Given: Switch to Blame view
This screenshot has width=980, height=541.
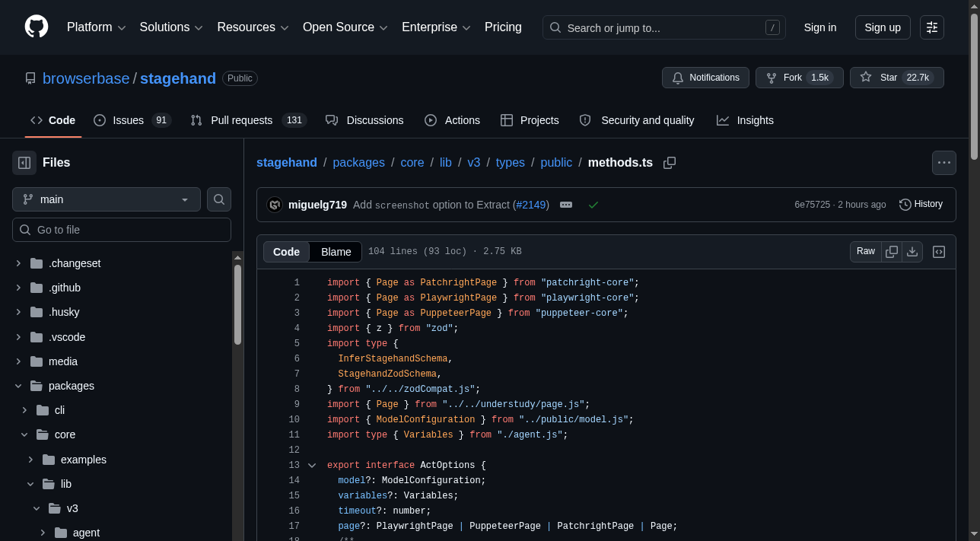Looking at the screenshot, I should (336, 252).
